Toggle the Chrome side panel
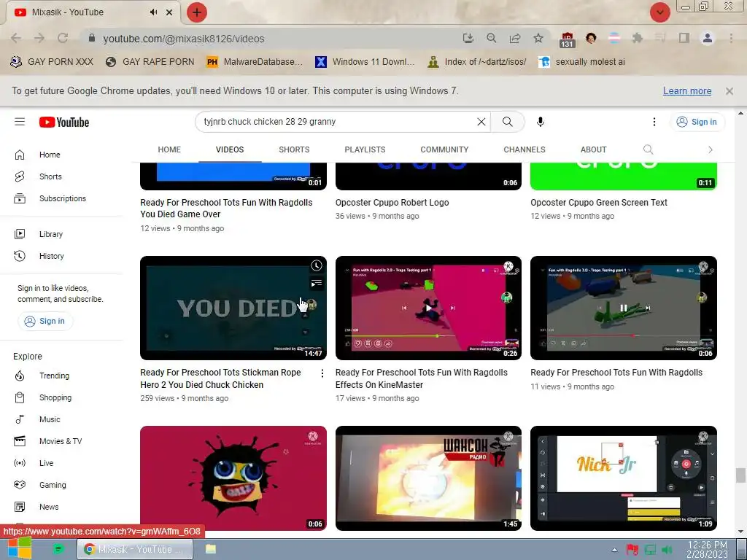 [684, 38]
